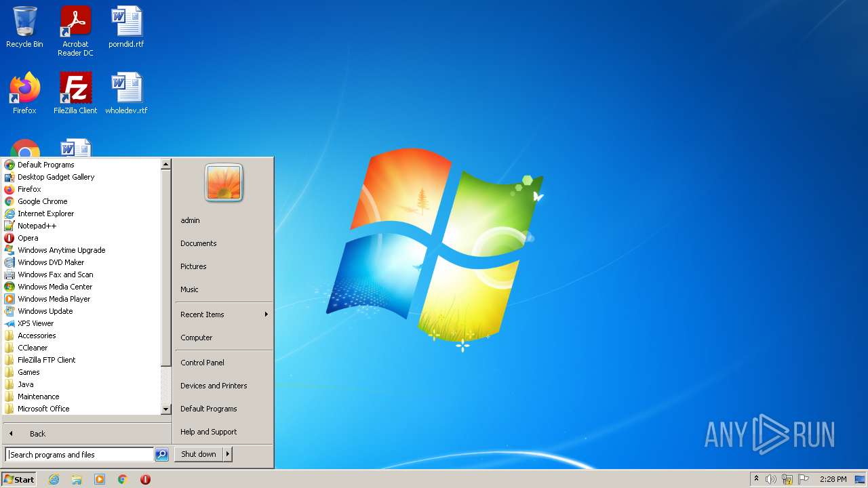Click the Start button

tap(19, 479)
